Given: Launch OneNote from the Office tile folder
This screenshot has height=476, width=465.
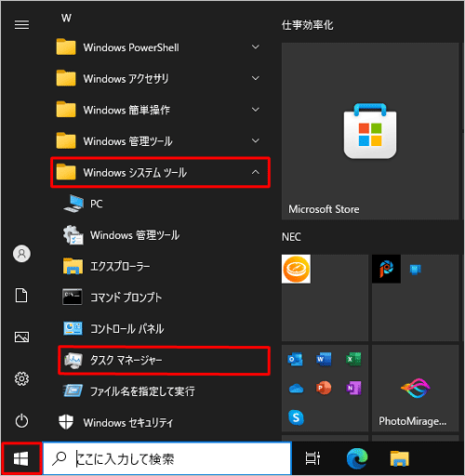Looking at the screenshot, I should [x=353, y=388].
